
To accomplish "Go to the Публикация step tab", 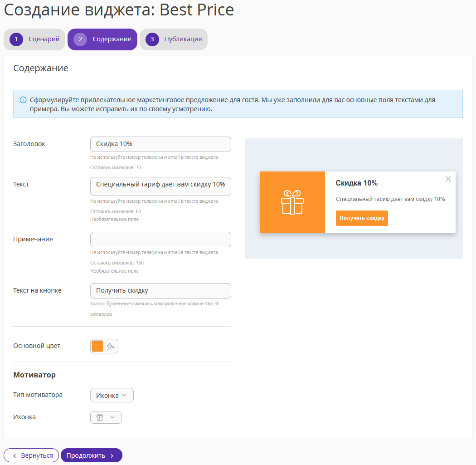I will point(173,39).
